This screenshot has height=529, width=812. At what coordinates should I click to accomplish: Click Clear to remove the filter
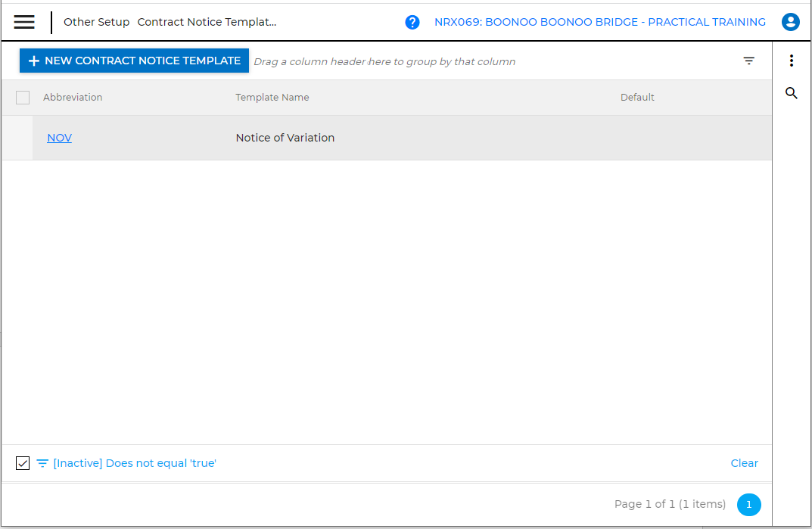(744, 463)
